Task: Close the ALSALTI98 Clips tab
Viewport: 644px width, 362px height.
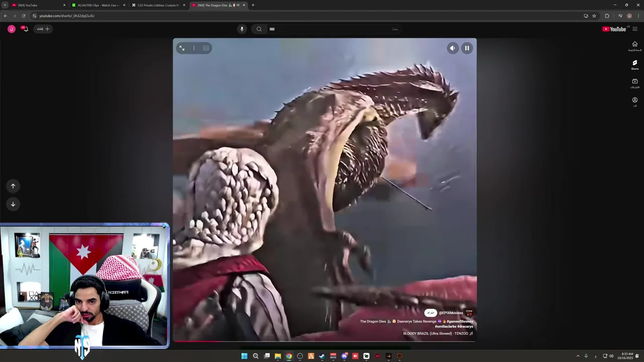Action: tap(124, 5)
